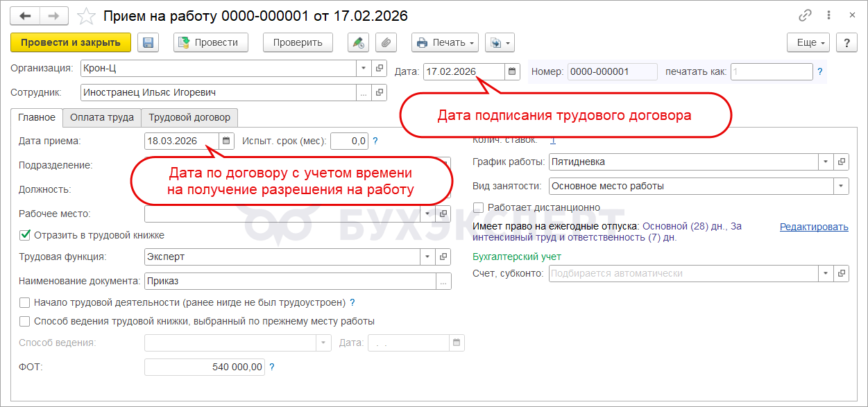Show hint for печатать как field

[820, 71]
